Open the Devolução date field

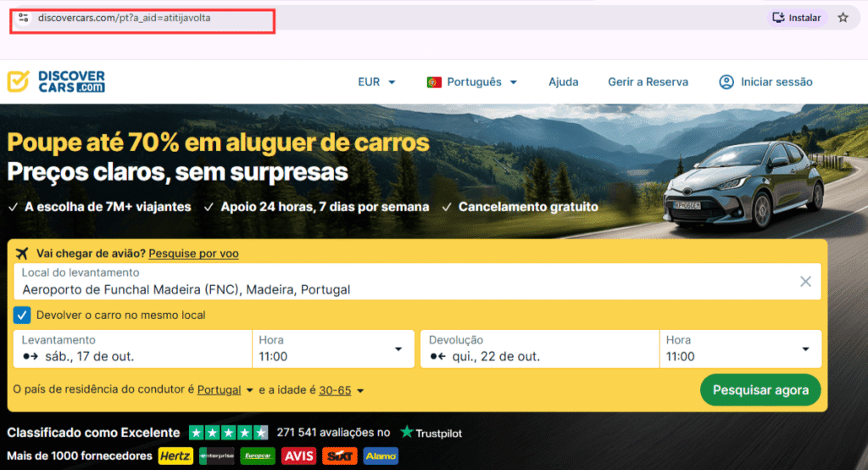540,349
